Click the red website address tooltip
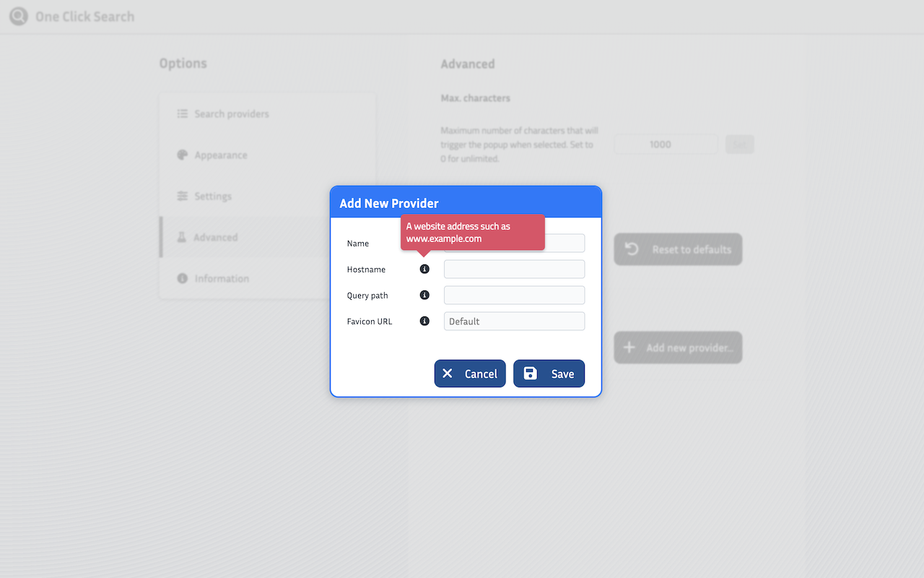 pos(473,232)
